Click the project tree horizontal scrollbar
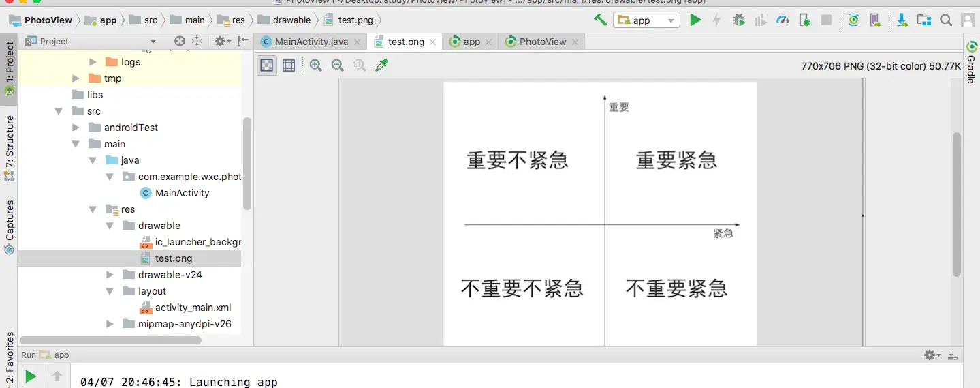Viewport: 980px width, 388px height. [x=110, y=340]
